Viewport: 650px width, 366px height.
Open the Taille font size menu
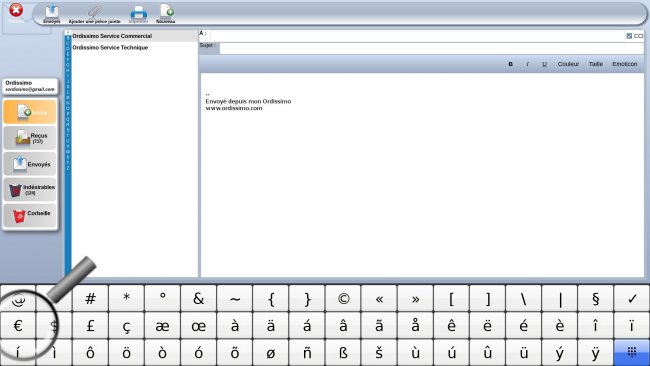[x=596, y=64]
